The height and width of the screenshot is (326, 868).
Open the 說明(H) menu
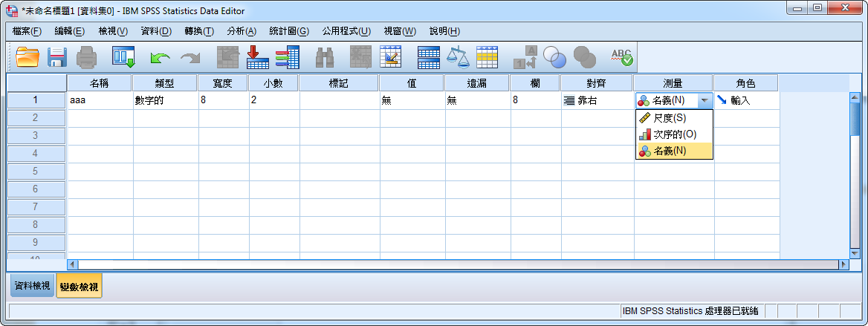coord(444,31)
